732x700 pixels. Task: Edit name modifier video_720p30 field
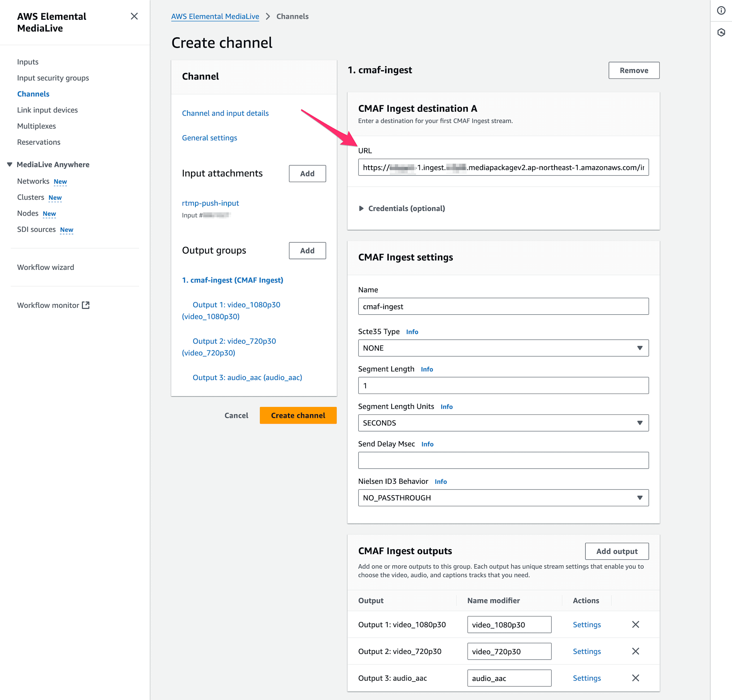pos(509,651)
